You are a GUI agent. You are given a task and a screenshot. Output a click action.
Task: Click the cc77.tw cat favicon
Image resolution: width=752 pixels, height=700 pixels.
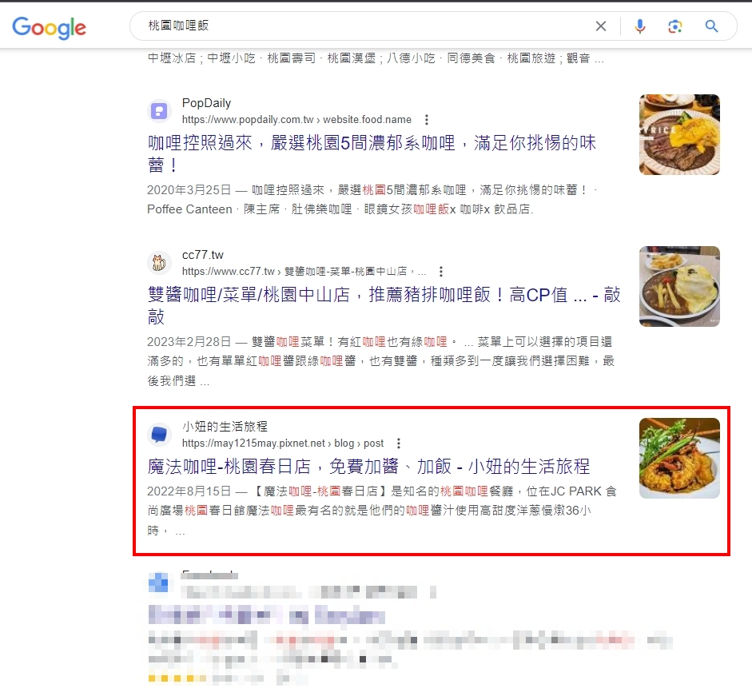[x=159, y=263]
